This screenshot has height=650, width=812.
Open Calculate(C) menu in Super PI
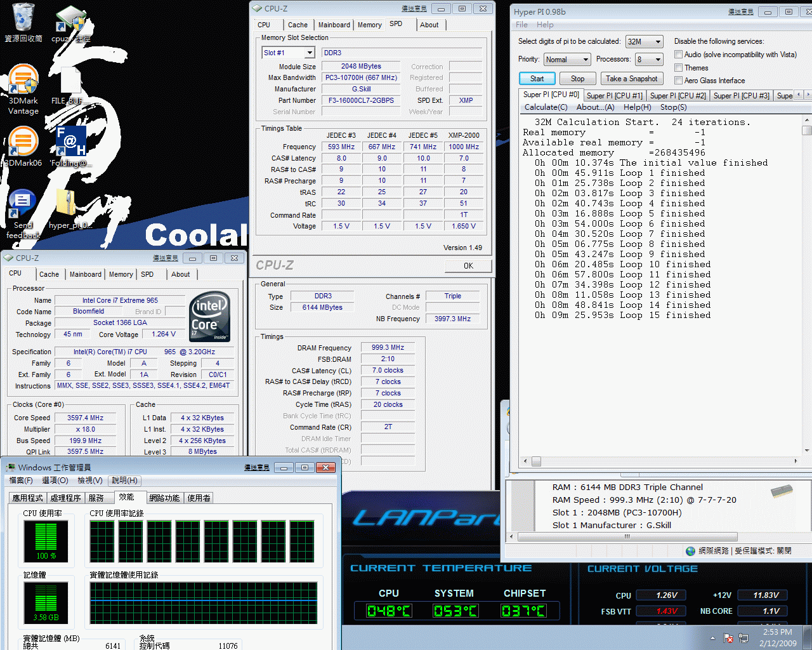pyautogui.click(x=546, y=107)
